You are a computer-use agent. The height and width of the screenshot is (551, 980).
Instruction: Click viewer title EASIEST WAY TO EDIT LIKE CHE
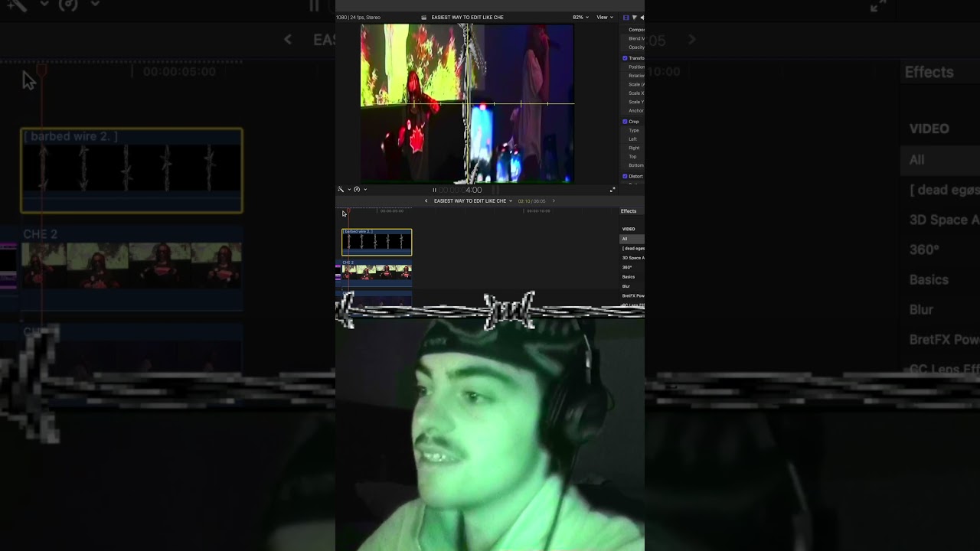pos(467,17)
